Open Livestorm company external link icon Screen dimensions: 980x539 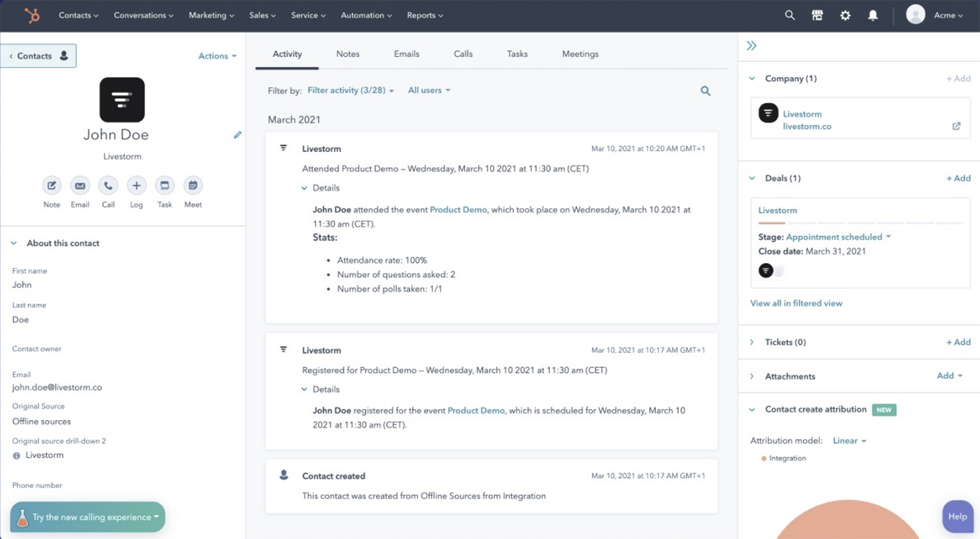pos(956,126)
